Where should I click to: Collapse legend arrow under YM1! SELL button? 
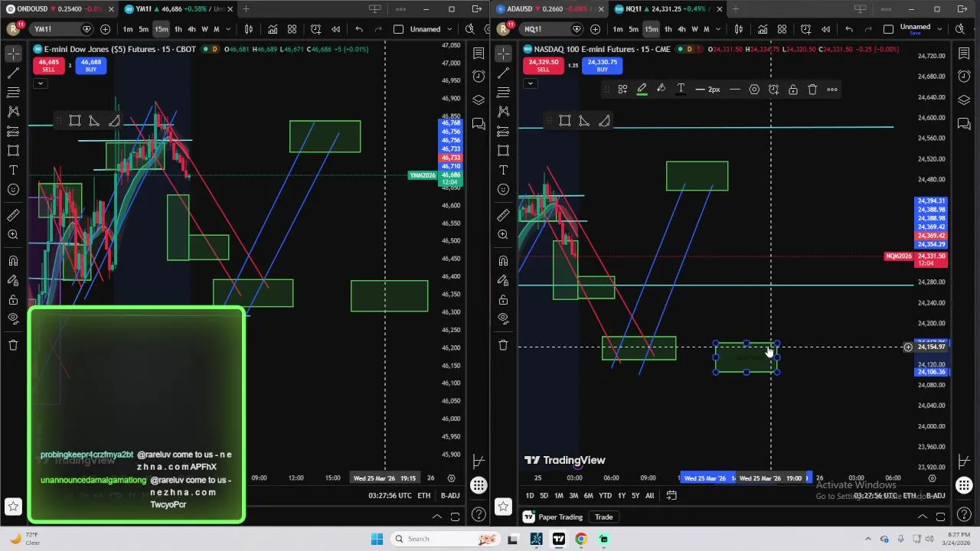40,83
